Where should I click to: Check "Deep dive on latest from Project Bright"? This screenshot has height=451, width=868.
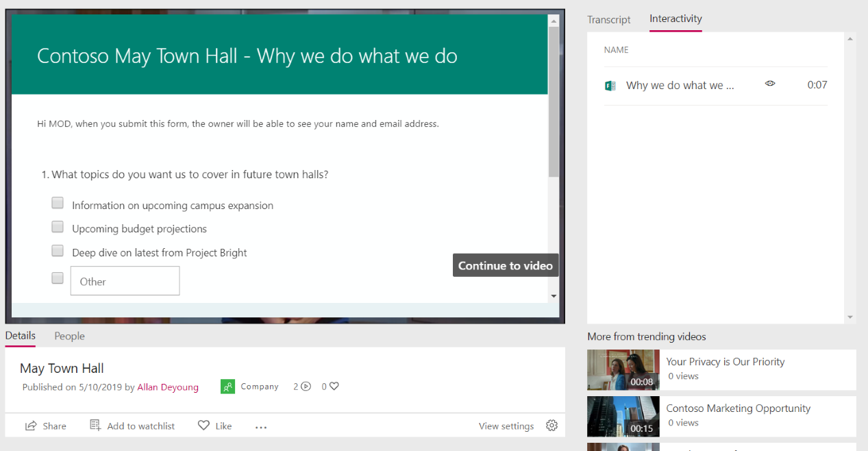[57, 250]
